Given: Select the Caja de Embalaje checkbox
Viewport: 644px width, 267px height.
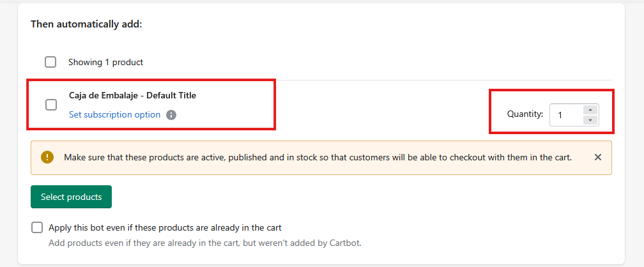Looking at the screenshot, I should point(51,105).
